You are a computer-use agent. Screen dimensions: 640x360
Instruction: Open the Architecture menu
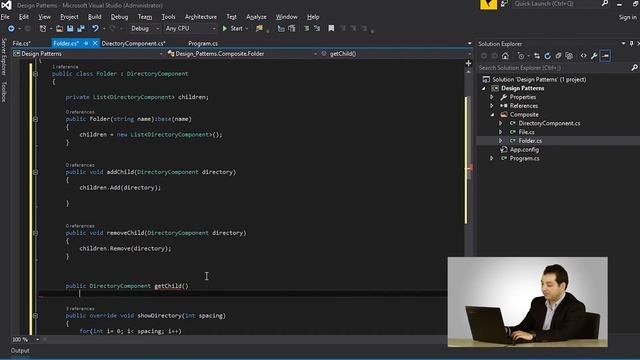[201, 17]
